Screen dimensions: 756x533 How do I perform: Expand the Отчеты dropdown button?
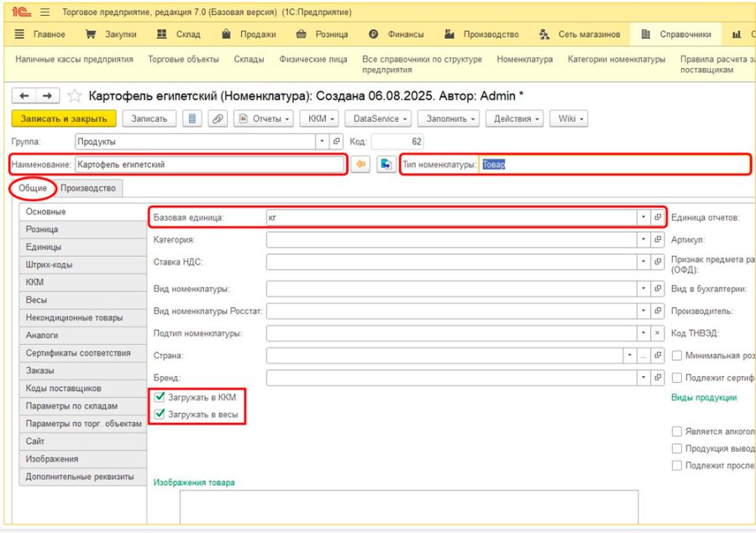click(x=264, y=118)
